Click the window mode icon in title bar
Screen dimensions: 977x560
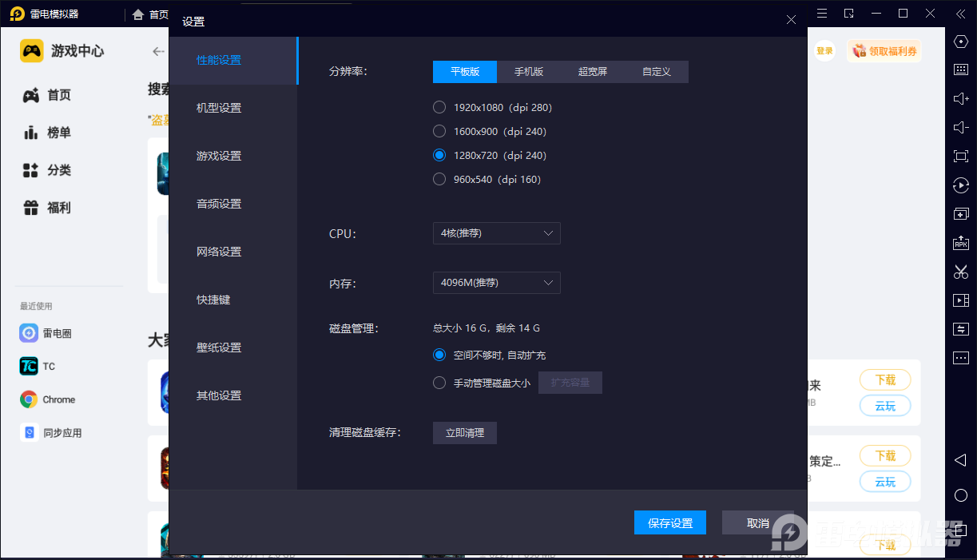(x=849, y=14)
